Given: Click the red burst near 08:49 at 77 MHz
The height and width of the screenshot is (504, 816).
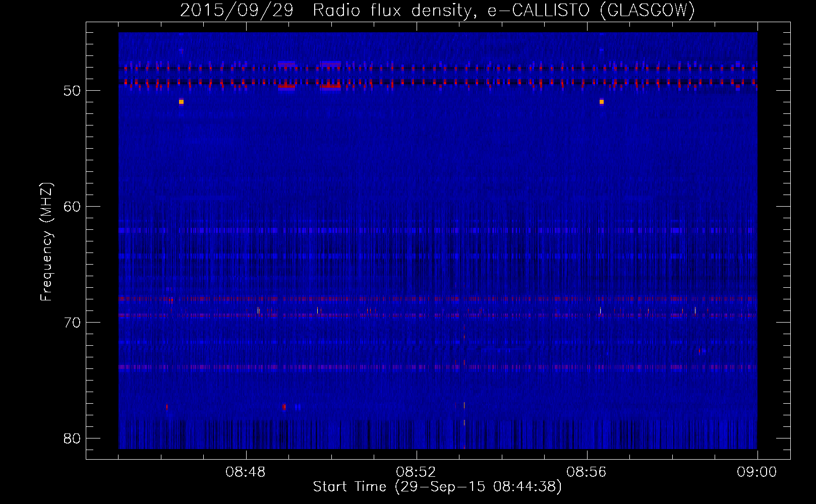Looking at the screenshot, I should (x=284, y=407).
